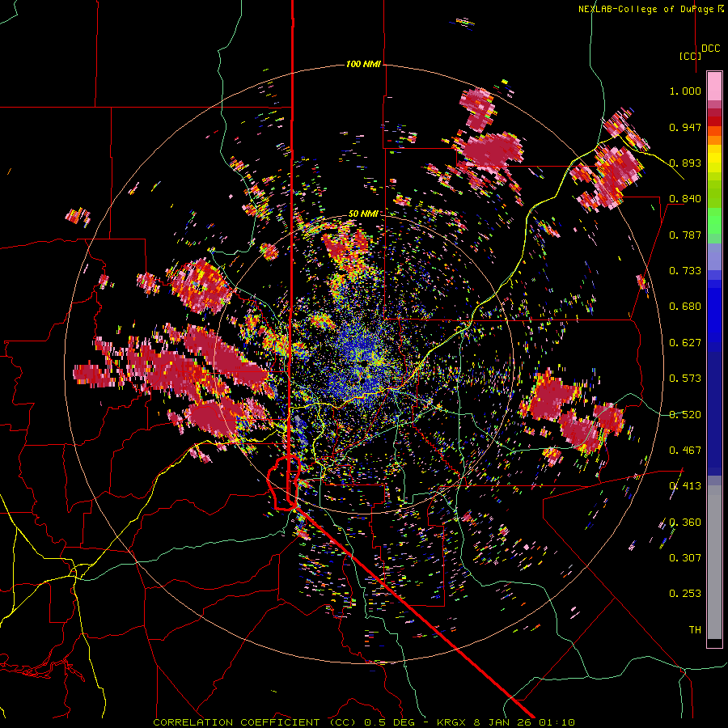This screenshot has height=728, width=728.
Task: Select the 0.467 scale value
Action: 685,451
